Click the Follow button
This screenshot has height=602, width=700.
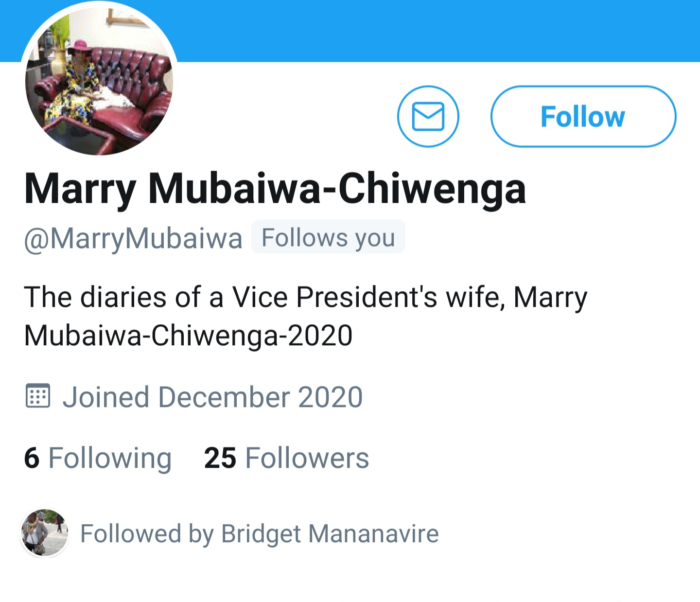[583, 117]
